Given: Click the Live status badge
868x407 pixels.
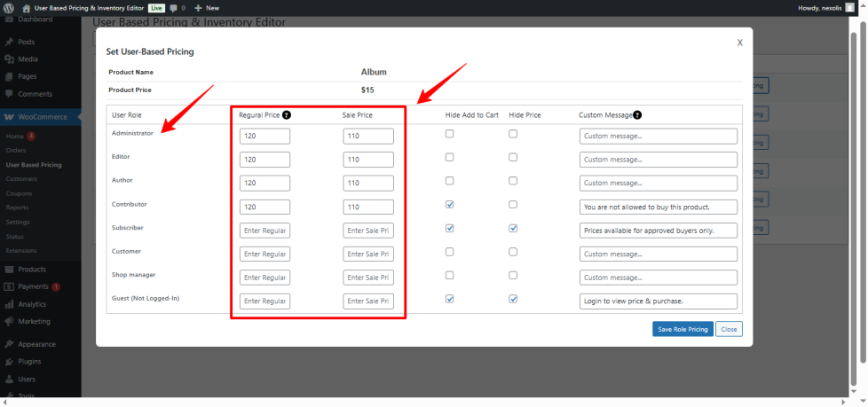Looking at the screenshot, I should (x=156, y=8).
